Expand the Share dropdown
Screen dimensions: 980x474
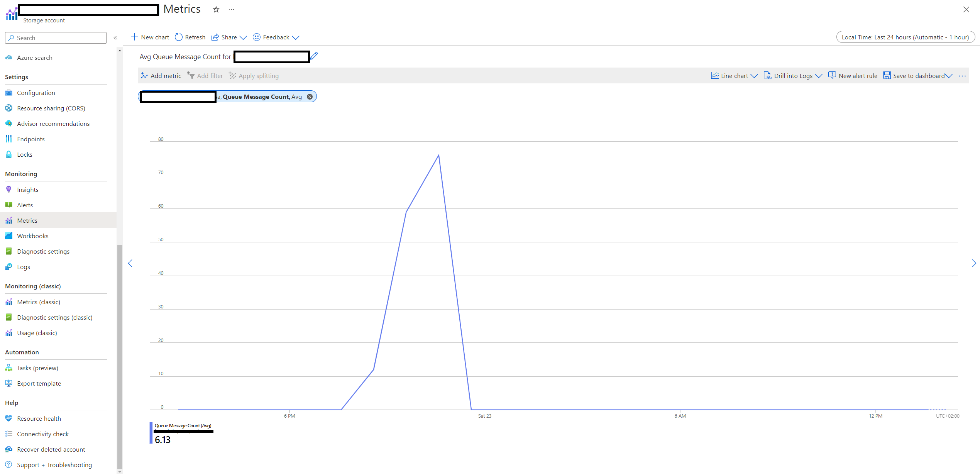pos(229,37)
